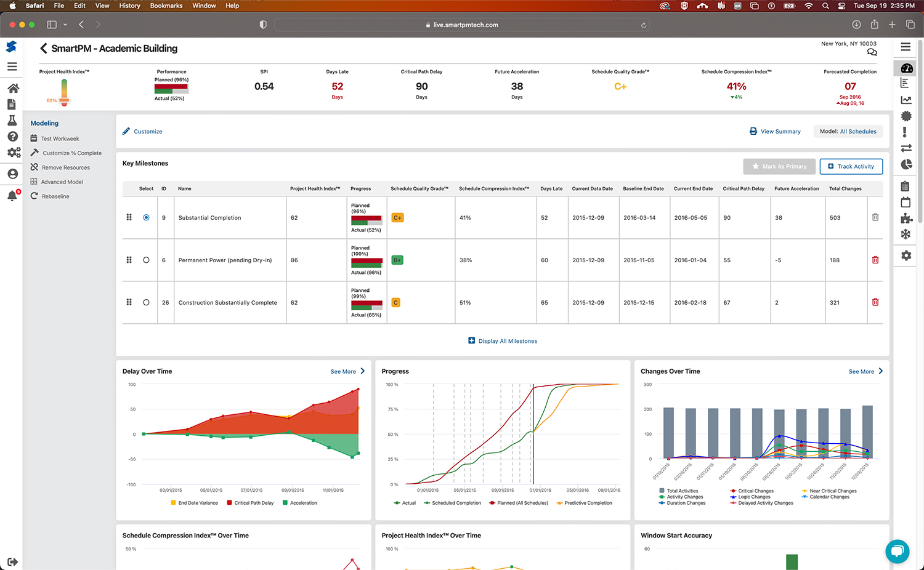924x570 pixels.
Task: Toggle Critical Path Delay legend series
Action: 250,503
